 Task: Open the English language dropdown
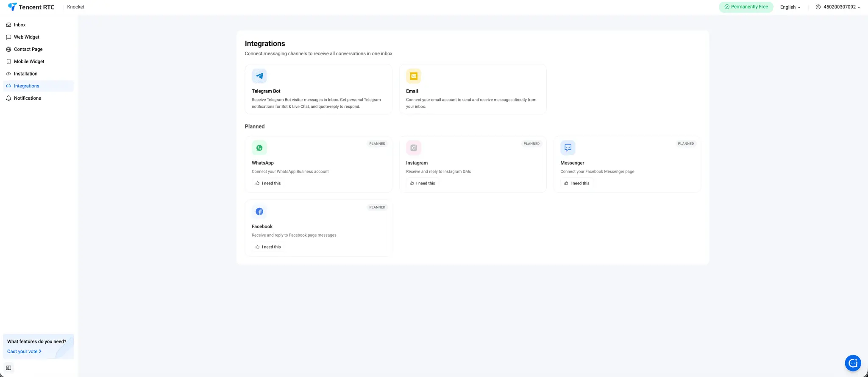coord(790,7)
